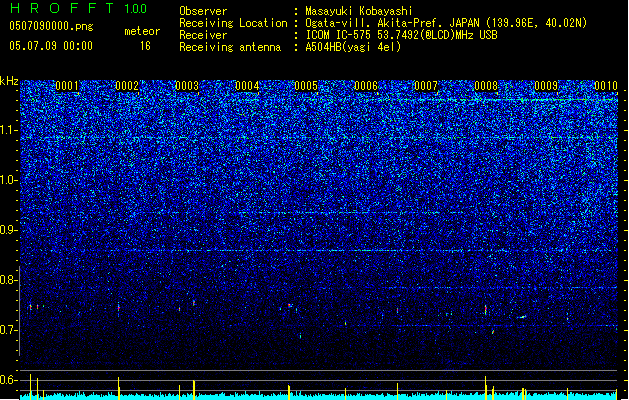Click time marker 0010

tap(606, 86)
